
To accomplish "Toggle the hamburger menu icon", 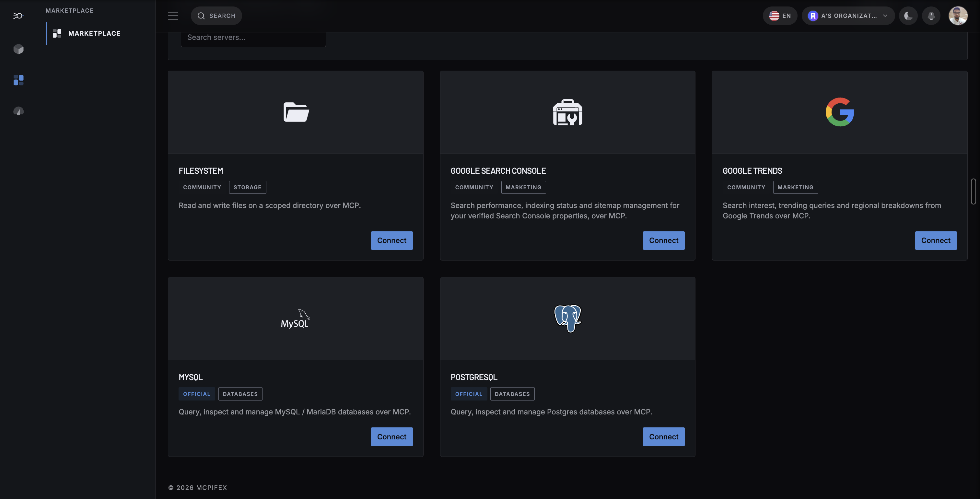I will click(x=173, y=16).
